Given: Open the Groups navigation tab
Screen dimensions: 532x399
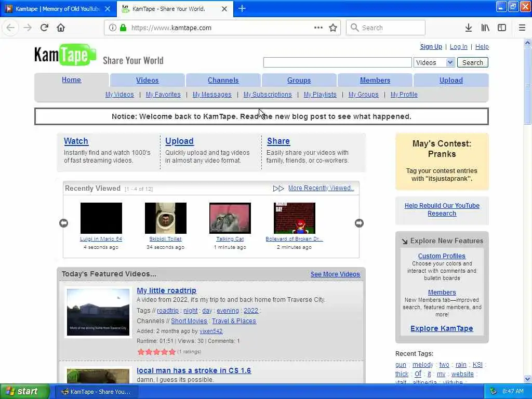Looking at the screenshot, I should point(299,81).
